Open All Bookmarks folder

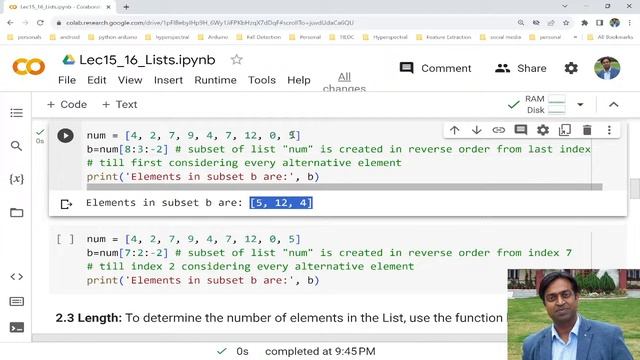pyautogui.click(x=610, y=37)
